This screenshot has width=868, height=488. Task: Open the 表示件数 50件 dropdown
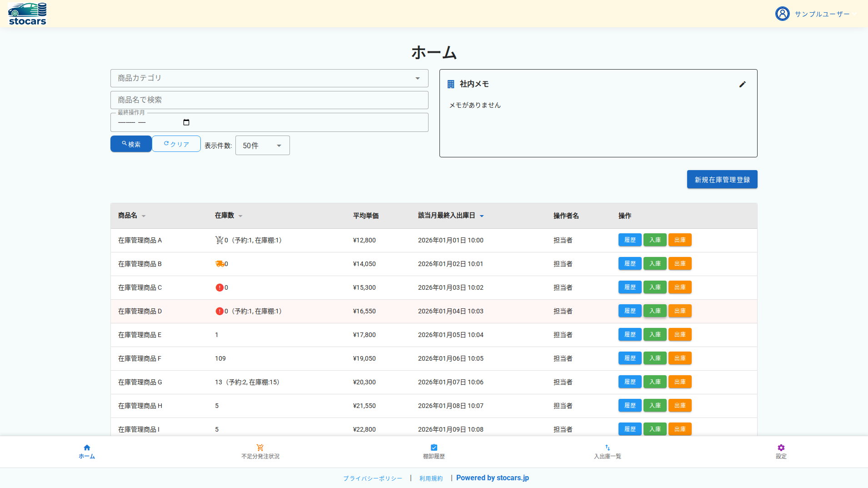click(x=263, y=146)
